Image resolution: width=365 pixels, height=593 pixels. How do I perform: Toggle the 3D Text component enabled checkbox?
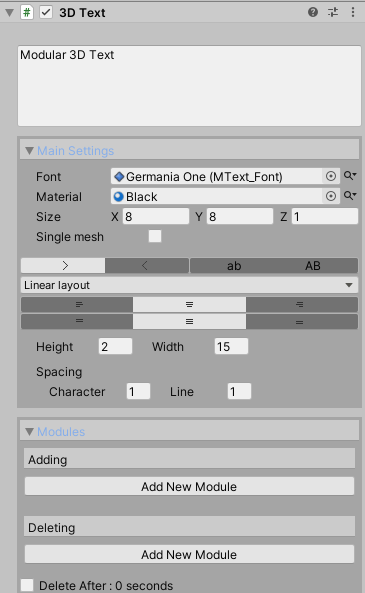click(46, 12)
